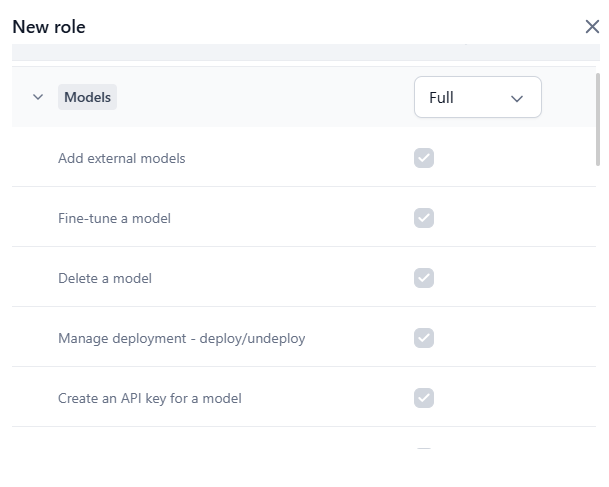This screenshot has width=609, height=487.
Task: Uncheck Add external models permission
Action: coord(424,158)
